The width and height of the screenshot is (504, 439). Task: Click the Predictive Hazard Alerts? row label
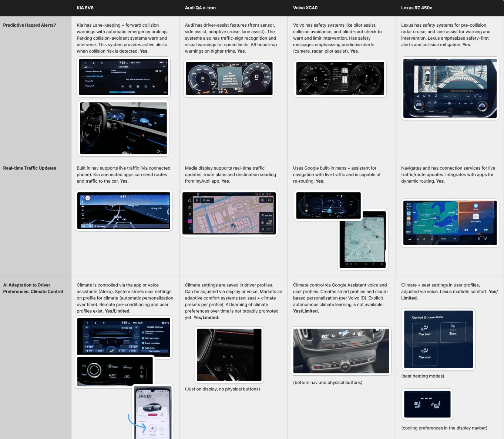(x=30, y=25)
